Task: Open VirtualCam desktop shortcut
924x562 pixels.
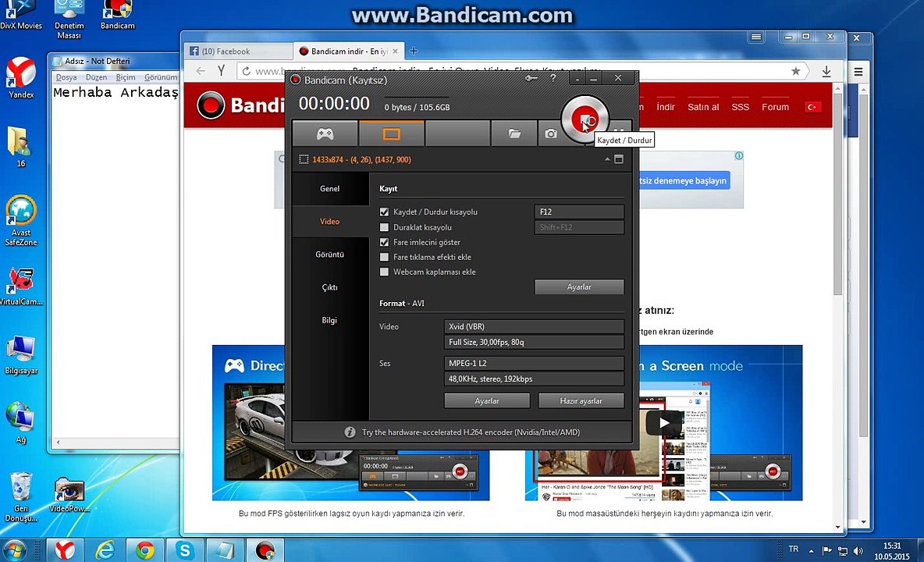Action: coord(21,287)
